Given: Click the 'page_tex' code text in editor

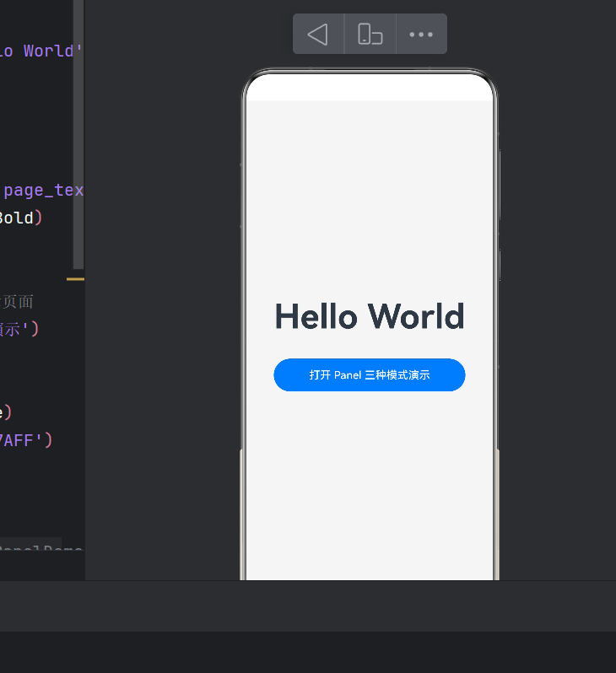Looking at the screenshot, I should [x=43, y=190].
